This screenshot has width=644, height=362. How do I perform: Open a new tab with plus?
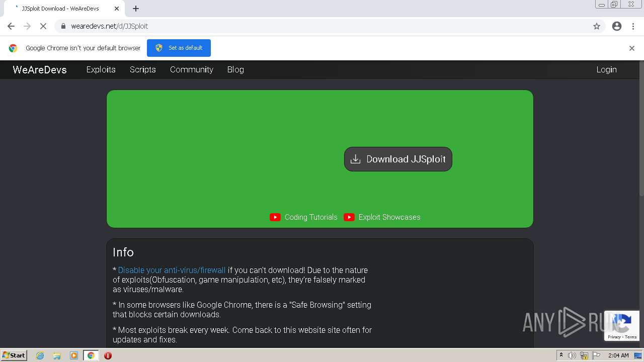[x=136, y=9]
